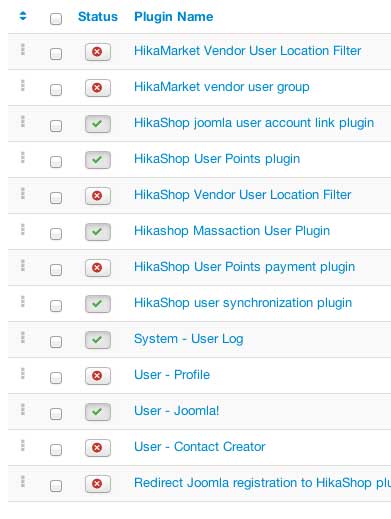The width and height of the screenshot is (391, 519).
Task: Check the User - Joomla! checkbox
Action: (56, 414)
